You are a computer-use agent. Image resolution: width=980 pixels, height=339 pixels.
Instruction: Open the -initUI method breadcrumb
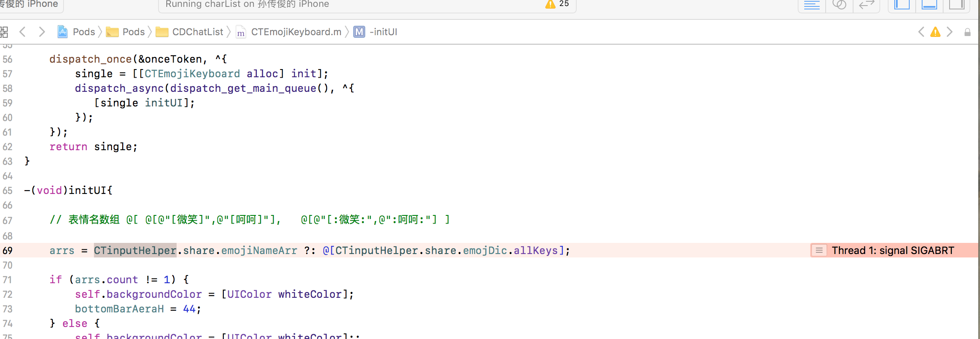376,32
